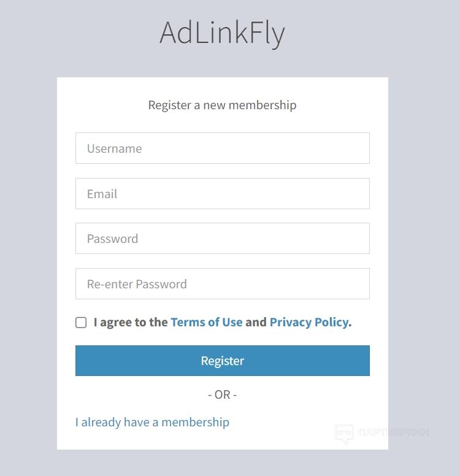Click the watermark speech bubble icon
Viewport: 460px width, 476px height.
tap(344, 433)
